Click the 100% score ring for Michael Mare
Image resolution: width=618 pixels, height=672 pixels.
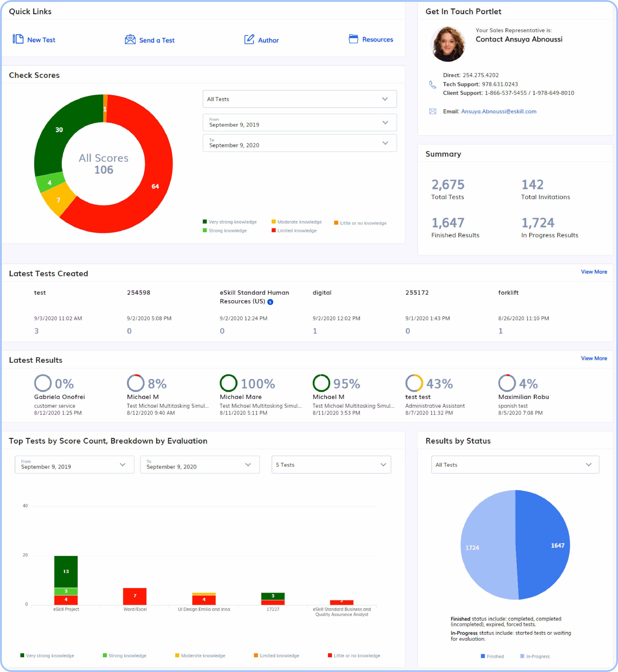pos(228,383)
